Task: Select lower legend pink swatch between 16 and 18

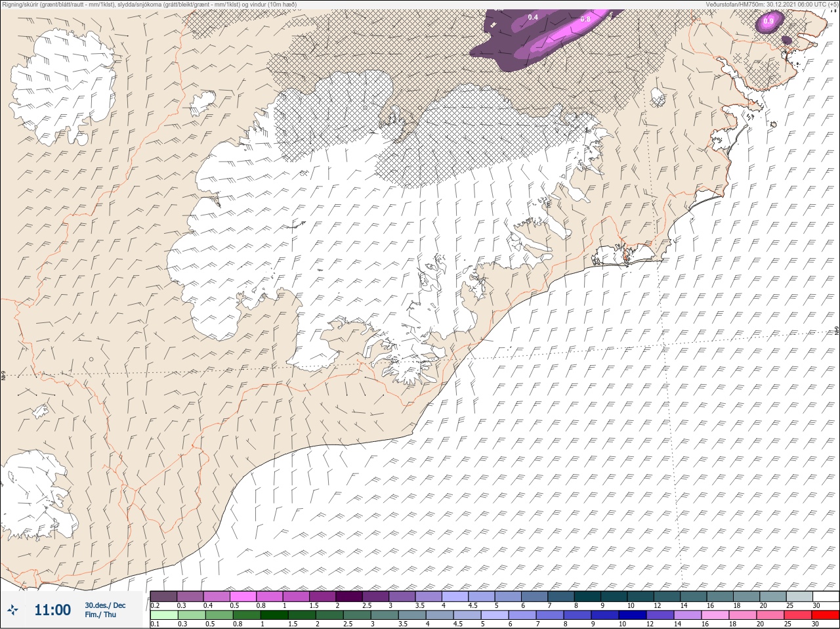Action: click(717, 615)
